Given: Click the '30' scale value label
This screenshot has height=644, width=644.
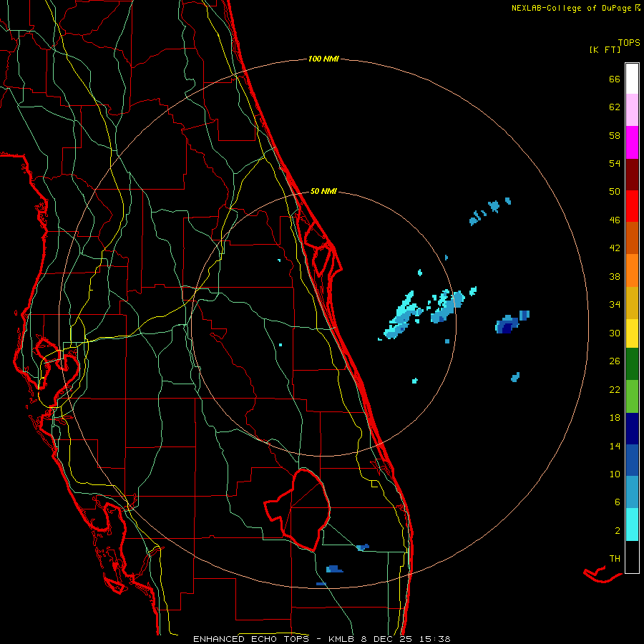Looking at the screenshot, I should click(615, 333).
